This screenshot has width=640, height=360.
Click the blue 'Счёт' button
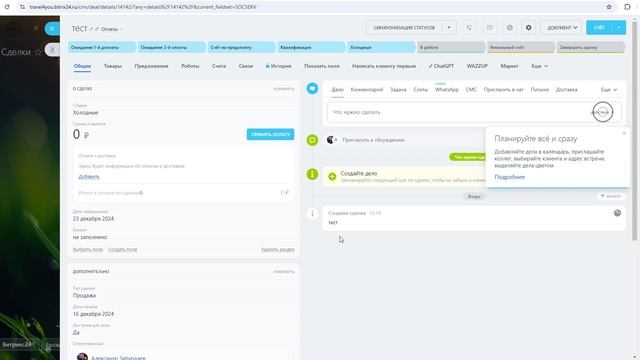point(599,28)
